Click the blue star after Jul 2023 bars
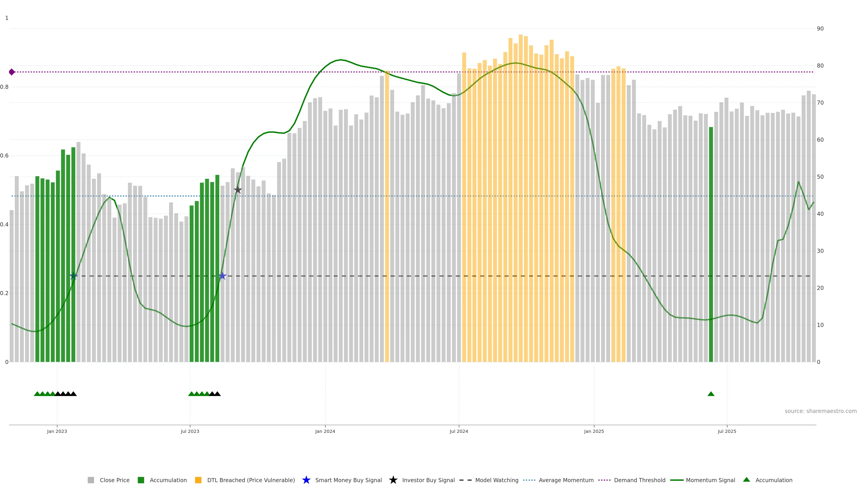This screenshot has width=868, height=488. point(222,276)
